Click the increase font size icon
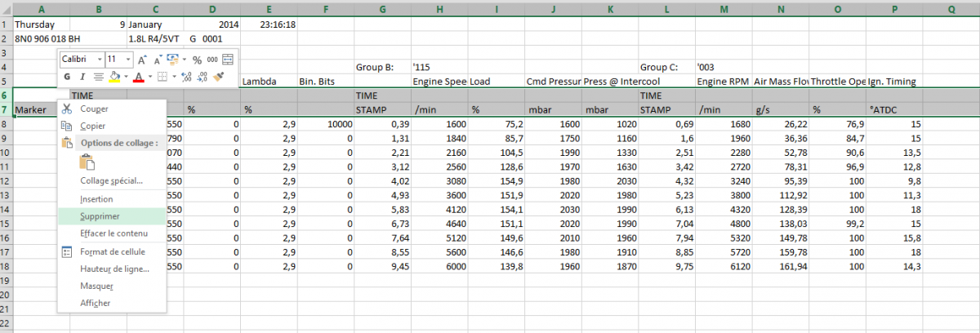Viewport: 980px width, 333px height. 142,60
